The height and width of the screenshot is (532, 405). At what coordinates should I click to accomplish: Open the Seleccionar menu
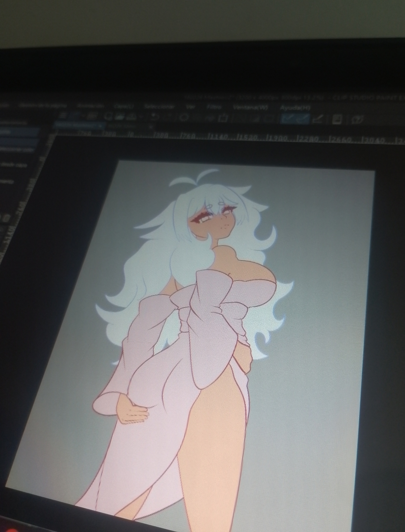pos(159,107)
